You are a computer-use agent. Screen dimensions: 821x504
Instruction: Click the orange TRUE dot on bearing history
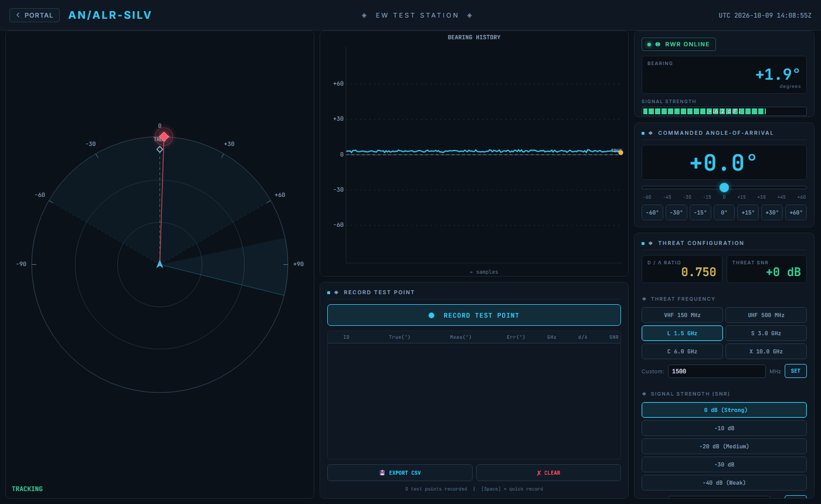coord(620,152)
